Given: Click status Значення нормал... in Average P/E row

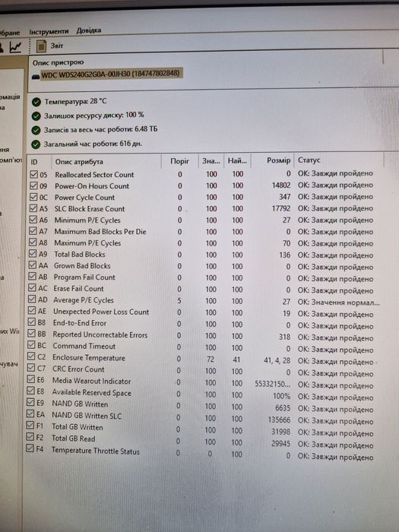Looking at the screenshot, I should click(x=339, y=302).
